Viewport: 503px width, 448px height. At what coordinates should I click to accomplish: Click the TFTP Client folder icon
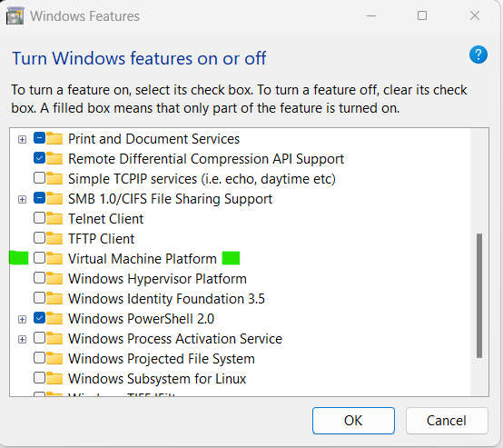(54, 239)
